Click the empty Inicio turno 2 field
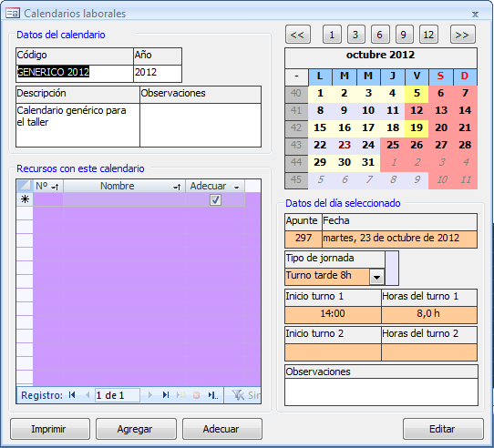494x448 pixels. (333, 352)
